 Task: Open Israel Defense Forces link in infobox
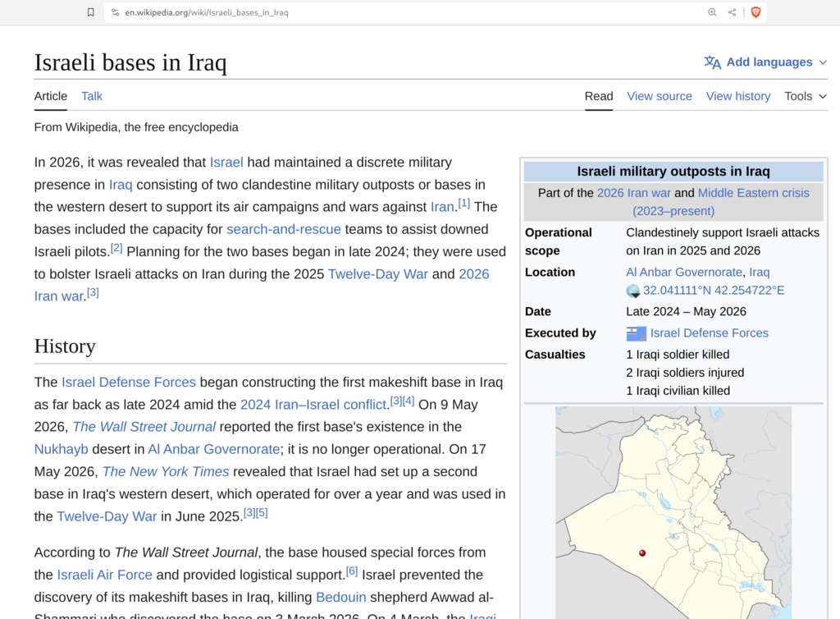(710, 333)
